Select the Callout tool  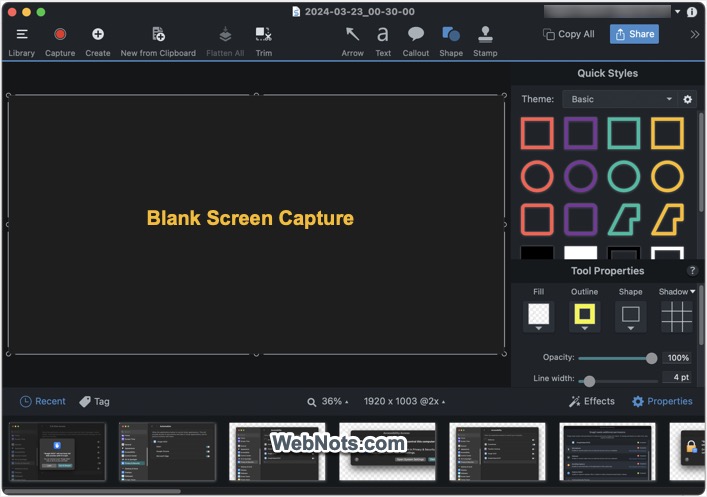click(415, 42)
